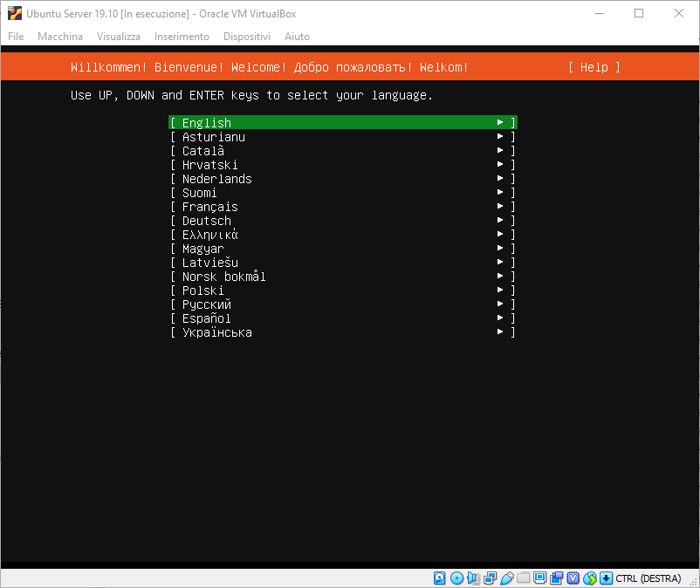This screenshot has width=700, height=588.
Task: Click the keyboard capture arrow icon
Action: tap(606, 578)
